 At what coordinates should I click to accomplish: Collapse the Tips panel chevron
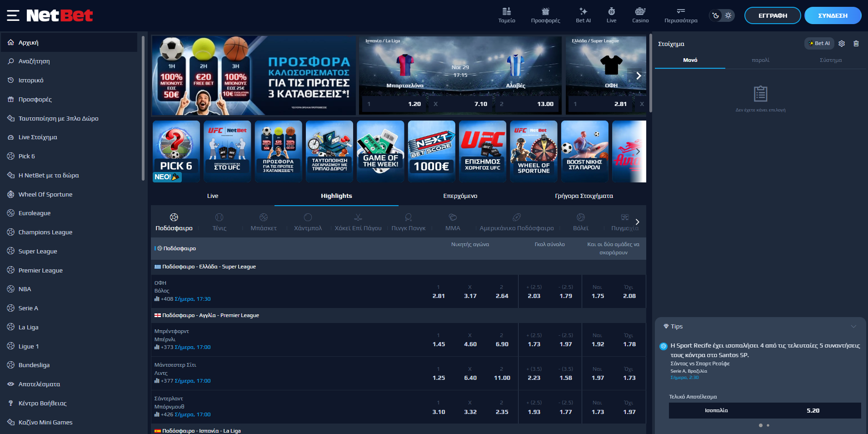click(x=853, y=327)
